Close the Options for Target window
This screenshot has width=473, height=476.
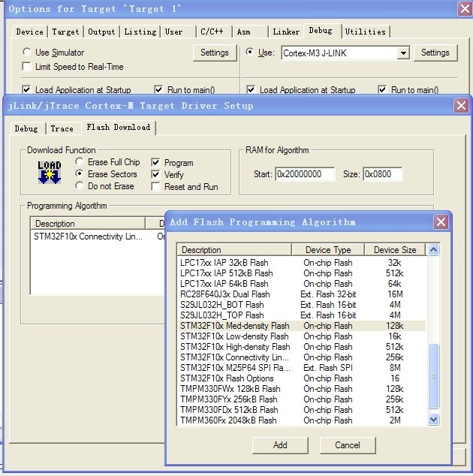coord(465,8)
